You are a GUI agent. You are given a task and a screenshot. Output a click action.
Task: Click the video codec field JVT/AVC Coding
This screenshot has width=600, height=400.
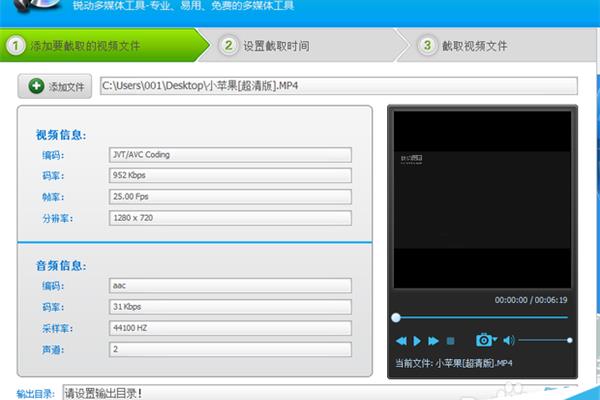click(x=230, y=154)
